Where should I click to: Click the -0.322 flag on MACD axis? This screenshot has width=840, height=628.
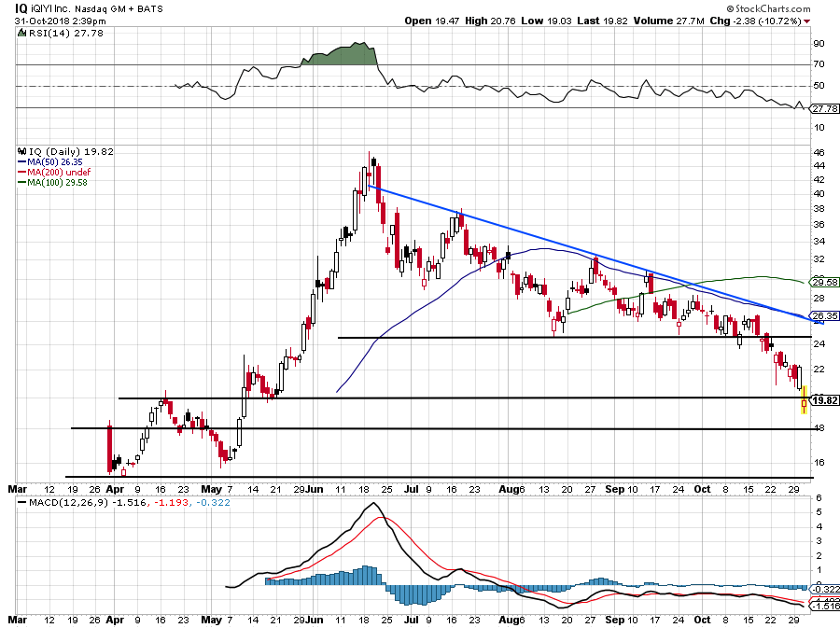[x=826, y=589]
